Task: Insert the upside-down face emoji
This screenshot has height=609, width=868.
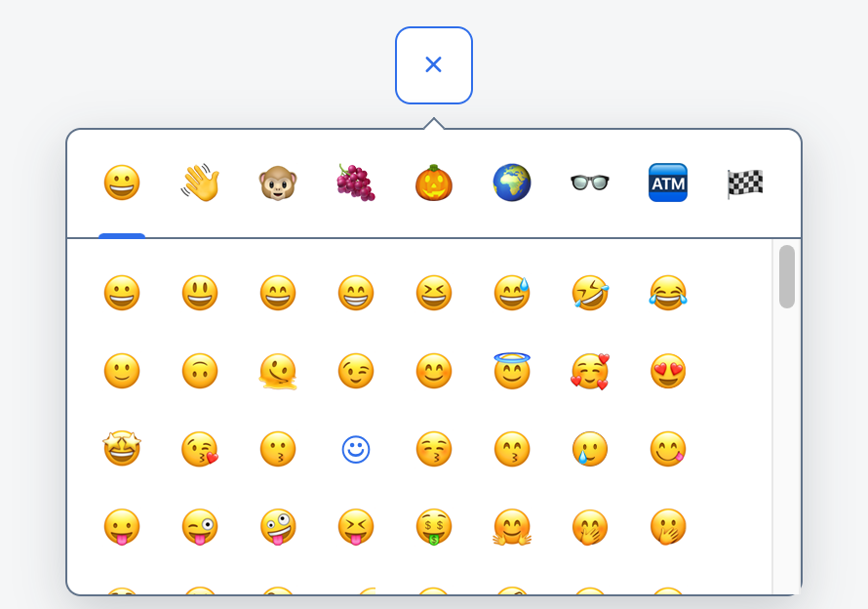Action: click(200, 371)
